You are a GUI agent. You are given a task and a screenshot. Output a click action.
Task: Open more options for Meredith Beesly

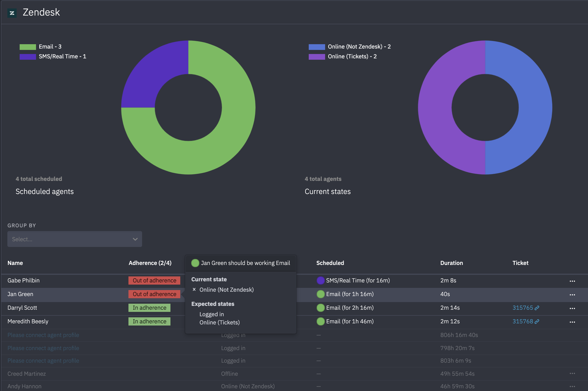click(x=572, y=322)
